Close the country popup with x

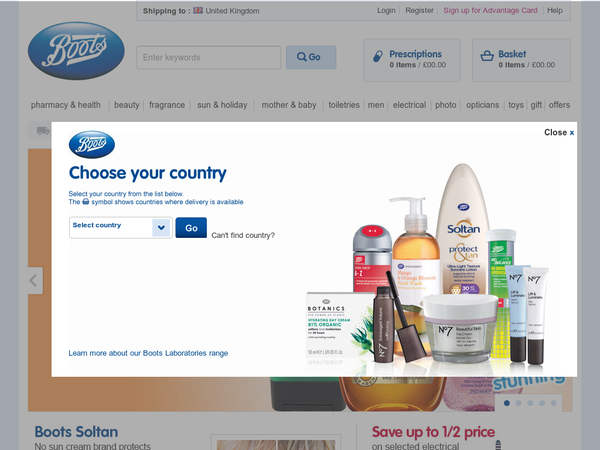[x=559, y=132]
